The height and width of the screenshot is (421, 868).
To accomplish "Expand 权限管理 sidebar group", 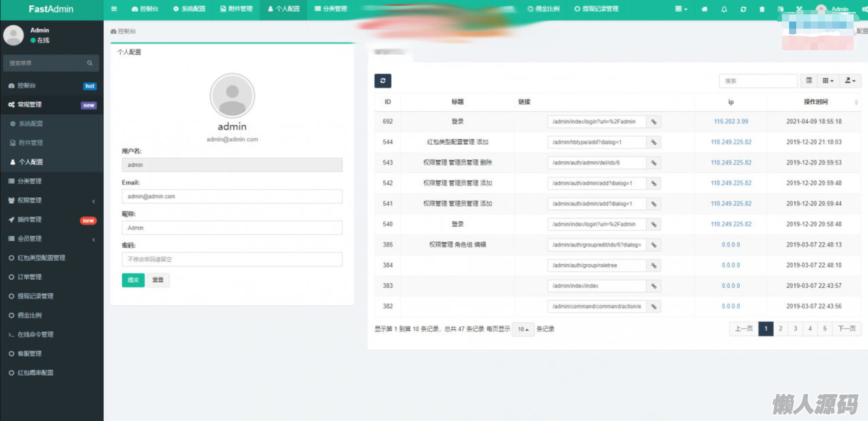I will [x=52, y=200].
